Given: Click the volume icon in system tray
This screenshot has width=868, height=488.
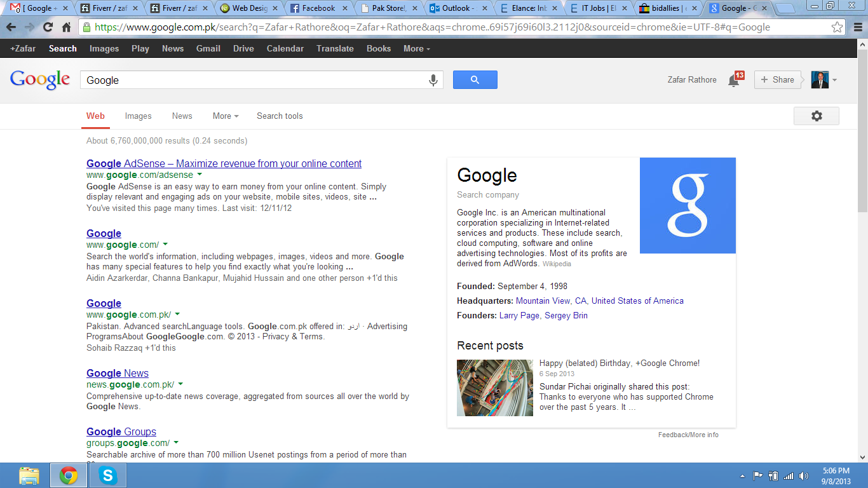Looking at the screenshot, I should click(x=803, y=476).
